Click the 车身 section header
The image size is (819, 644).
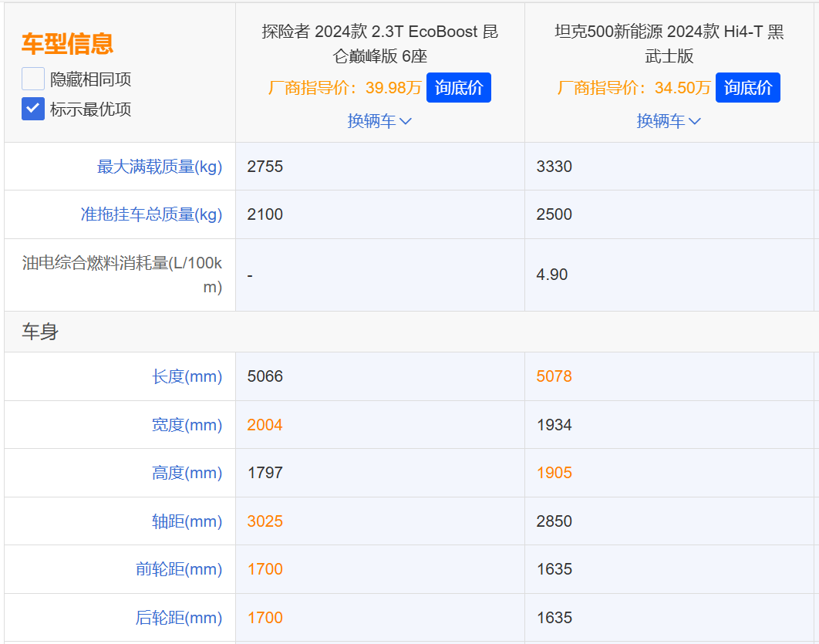click(40, 332)
